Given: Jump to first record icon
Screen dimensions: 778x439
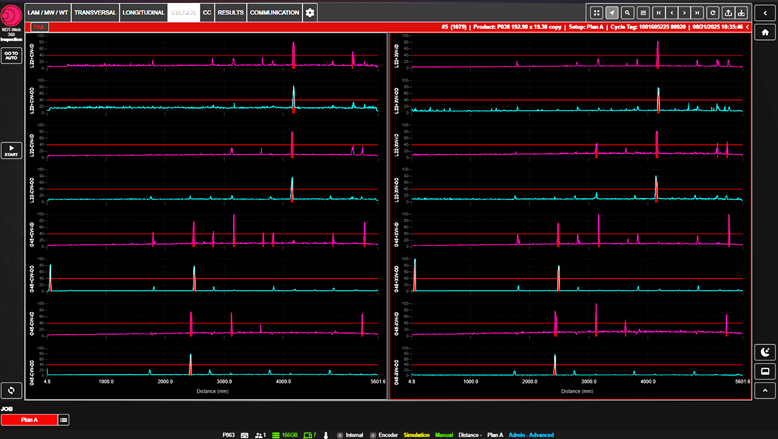Looking at the screenshot, I should point(658,13).
